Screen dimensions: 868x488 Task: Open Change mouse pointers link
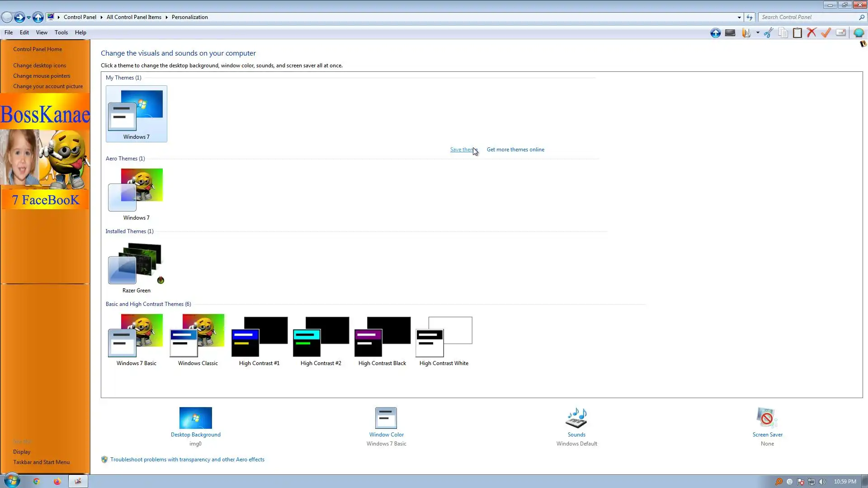(x=42, y=76)
